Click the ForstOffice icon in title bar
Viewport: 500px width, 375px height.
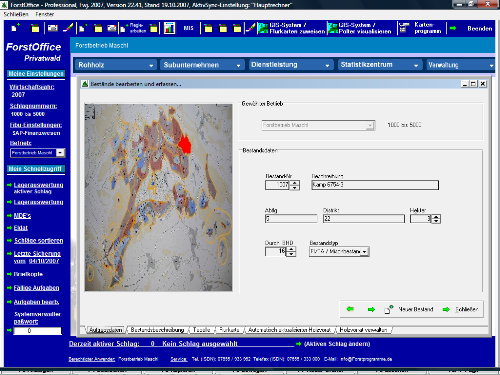[x=4, y=5]
